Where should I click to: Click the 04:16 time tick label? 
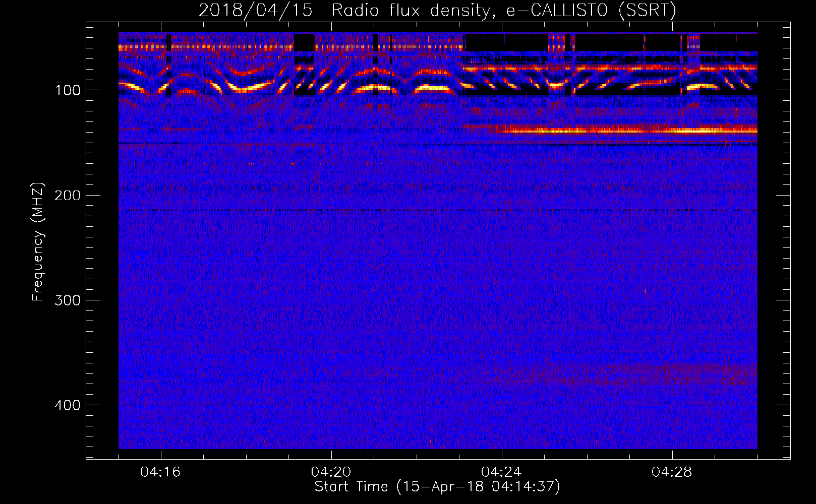(x=161, y=472)
